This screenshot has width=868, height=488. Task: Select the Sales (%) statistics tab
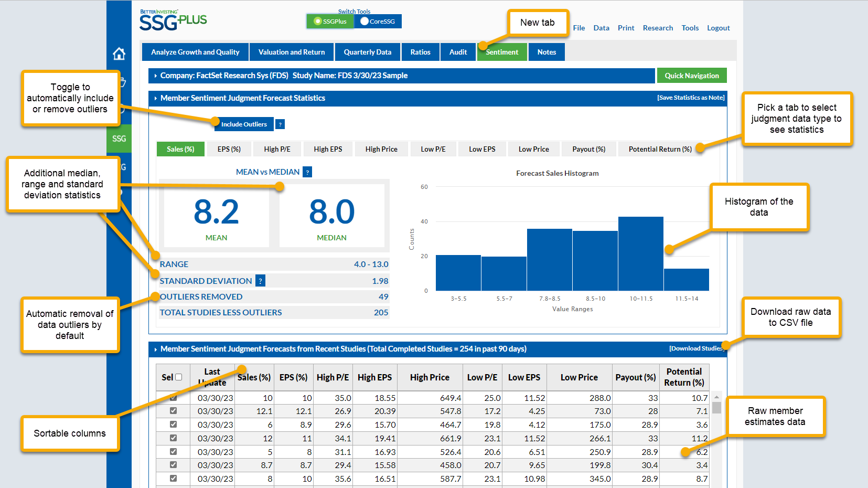[x=180, y=149]
